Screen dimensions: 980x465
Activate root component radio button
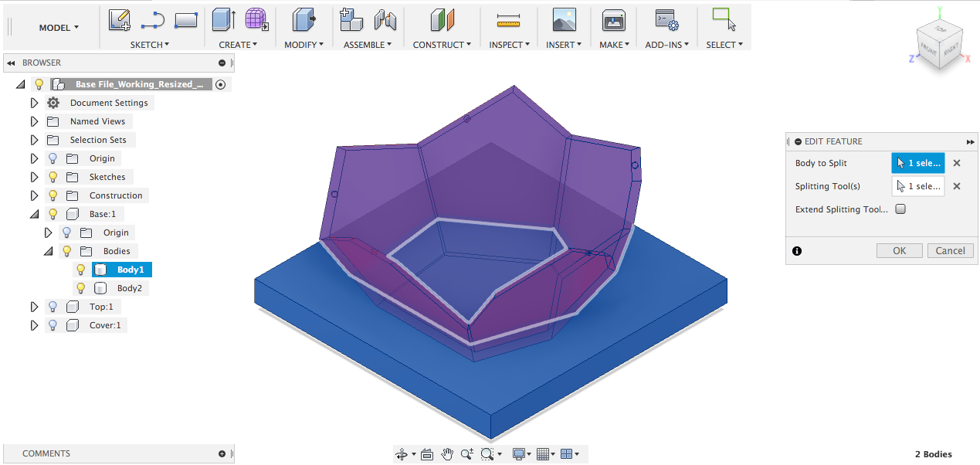[x=221, y=85]
